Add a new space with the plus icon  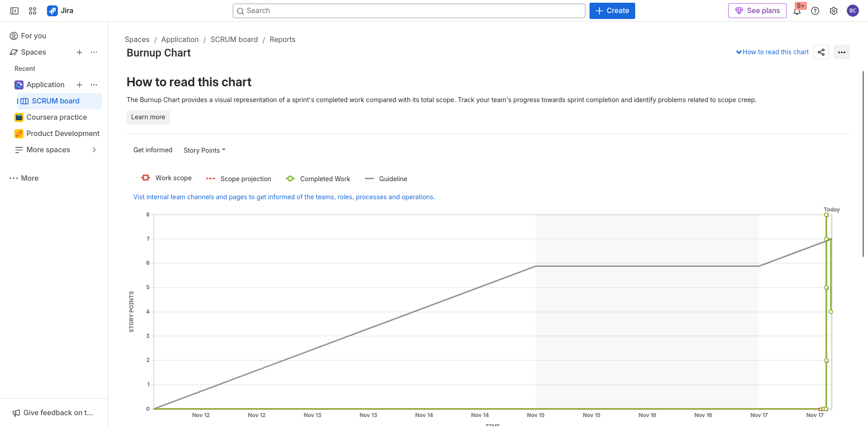tap(80, 52)
